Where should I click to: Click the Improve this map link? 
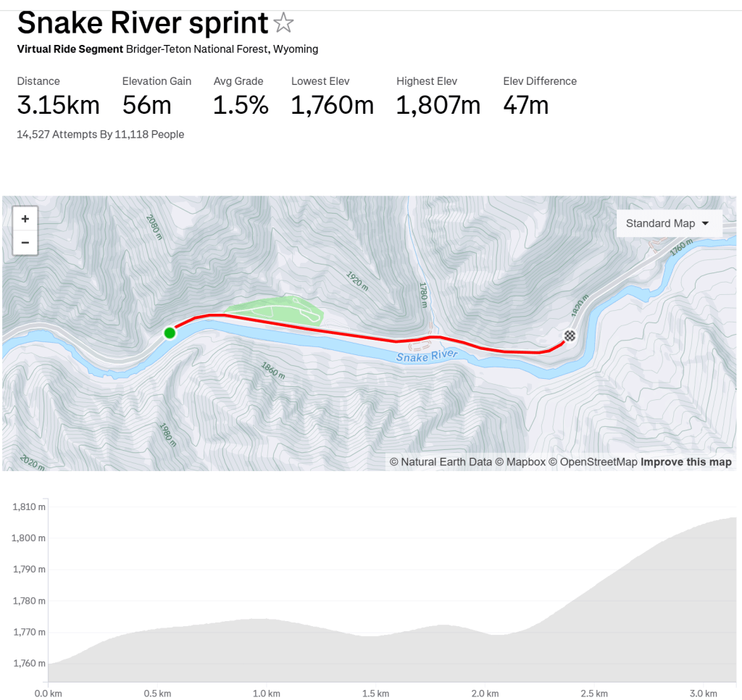click(x=685, y=462)
